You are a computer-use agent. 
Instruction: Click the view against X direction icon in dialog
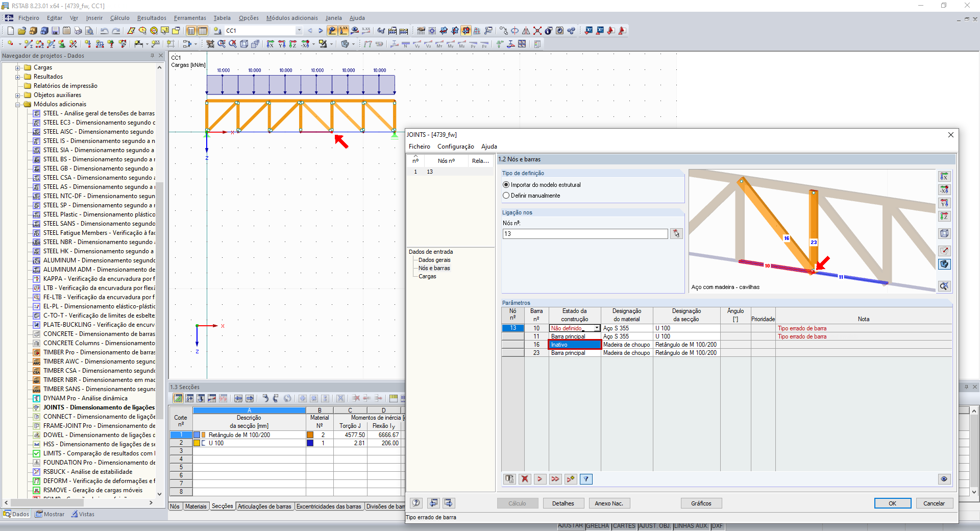(944, 190)
